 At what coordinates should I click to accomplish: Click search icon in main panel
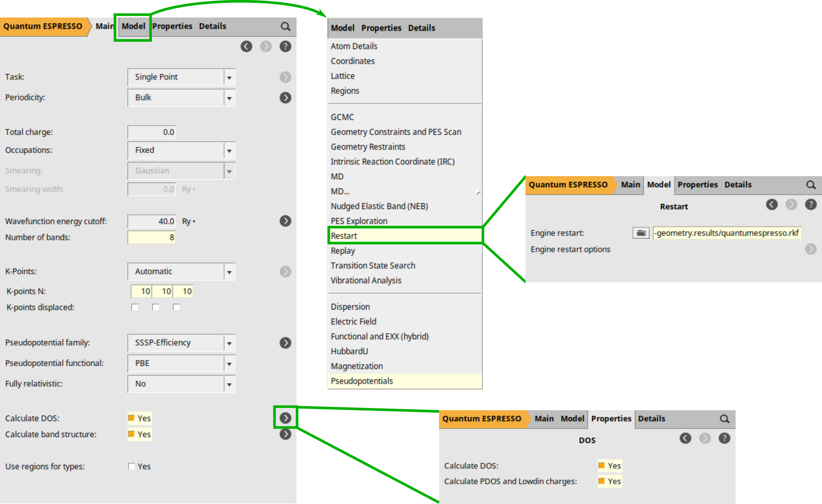(285, 26)
